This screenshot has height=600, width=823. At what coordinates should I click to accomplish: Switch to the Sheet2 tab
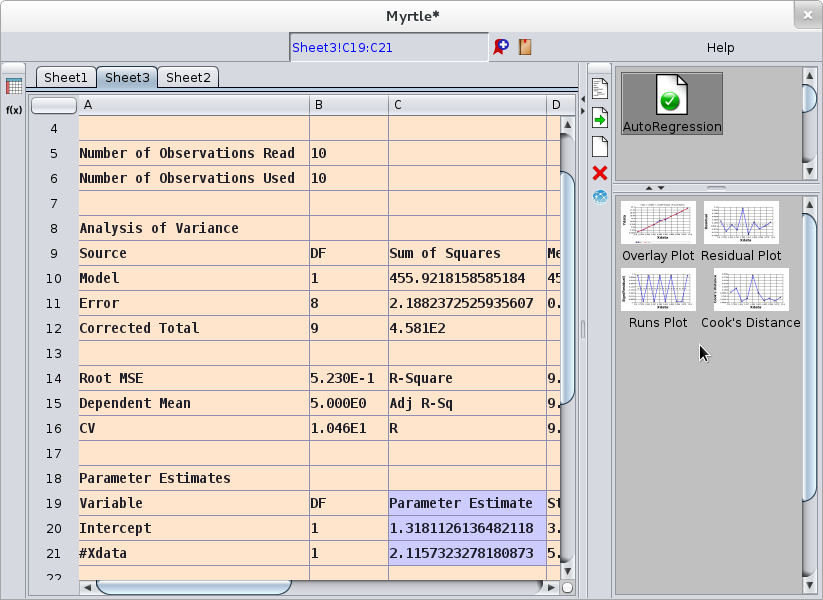pyautogui.click(x=187, y=77)
